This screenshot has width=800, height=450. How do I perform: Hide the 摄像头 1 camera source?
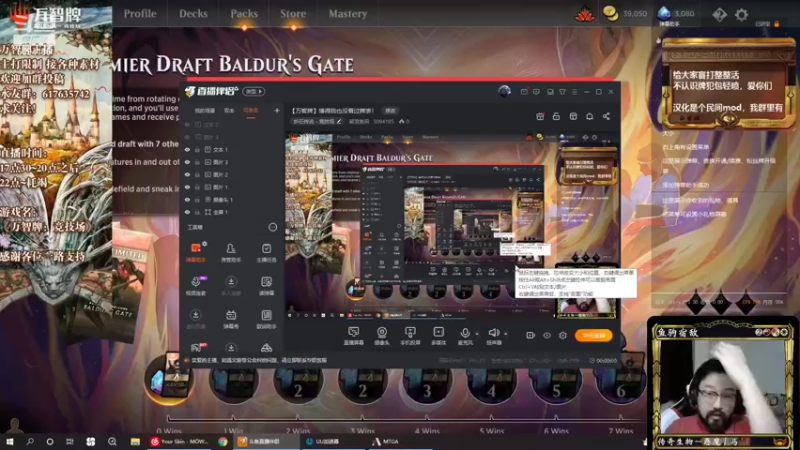pyautogui.click(x=187, y=199)
